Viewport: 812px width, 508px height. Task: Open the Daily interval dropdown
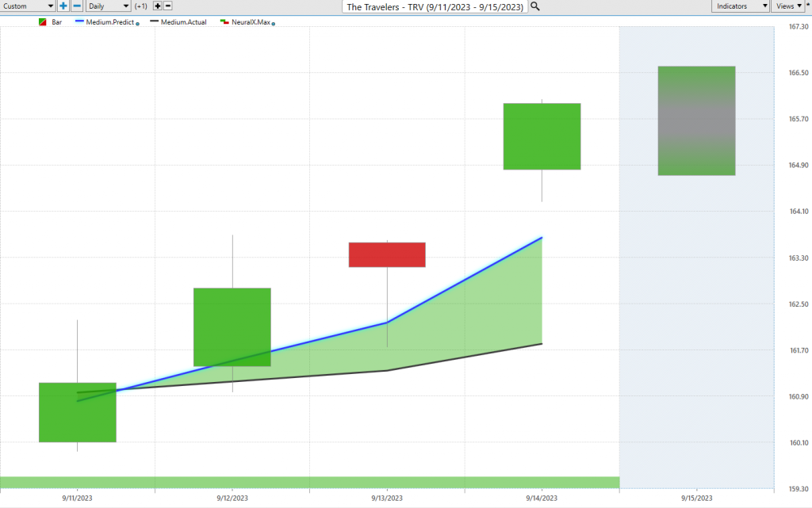(x=108, y=6)
